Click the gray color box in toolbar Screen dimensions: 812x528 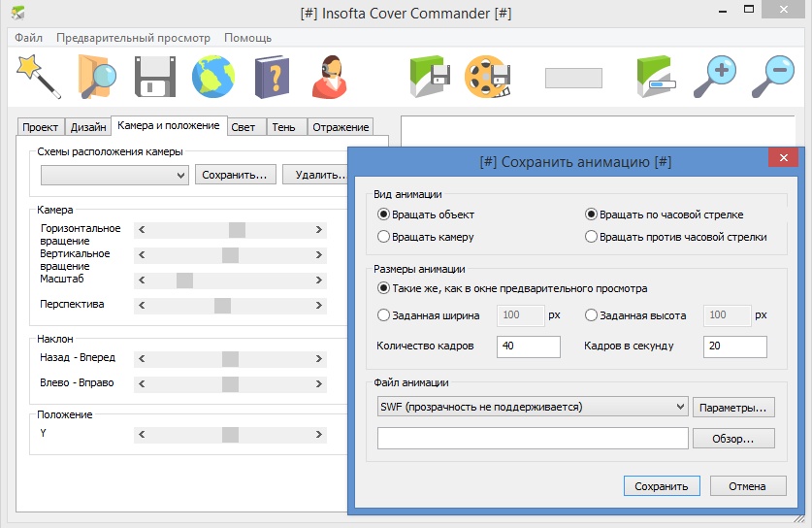pos(573,79)
